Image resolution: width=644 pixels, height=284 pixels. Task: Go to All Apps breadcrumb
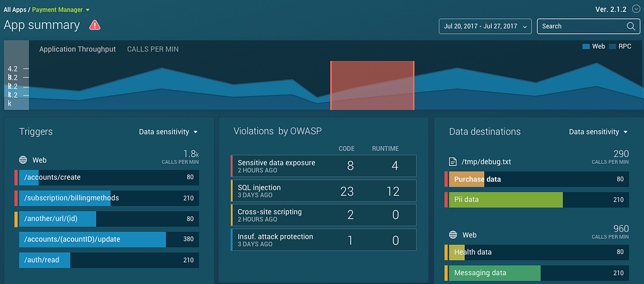(15, 9)
